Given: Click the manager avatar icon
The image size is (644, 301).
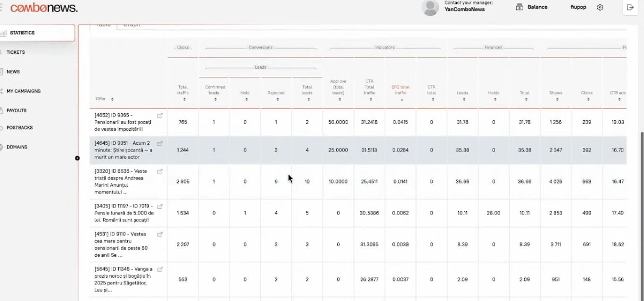Looking at the screenshot, I should (x=429, y=8).
